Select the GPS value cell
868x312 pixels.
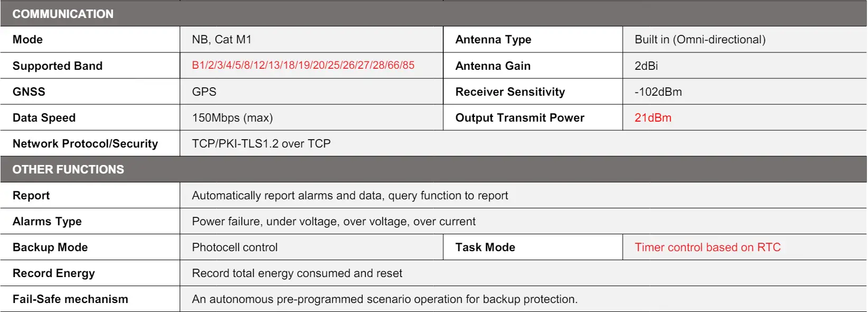[x=204, y=91]
